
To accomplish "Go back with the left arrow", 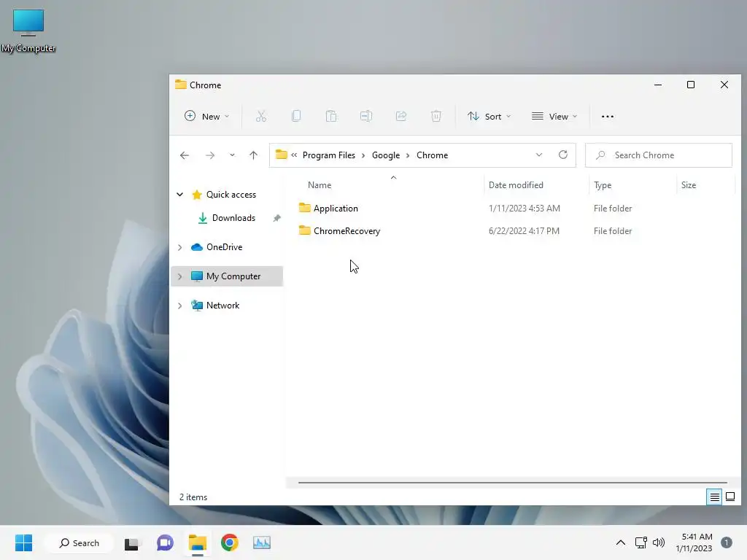I will (185, 155).
